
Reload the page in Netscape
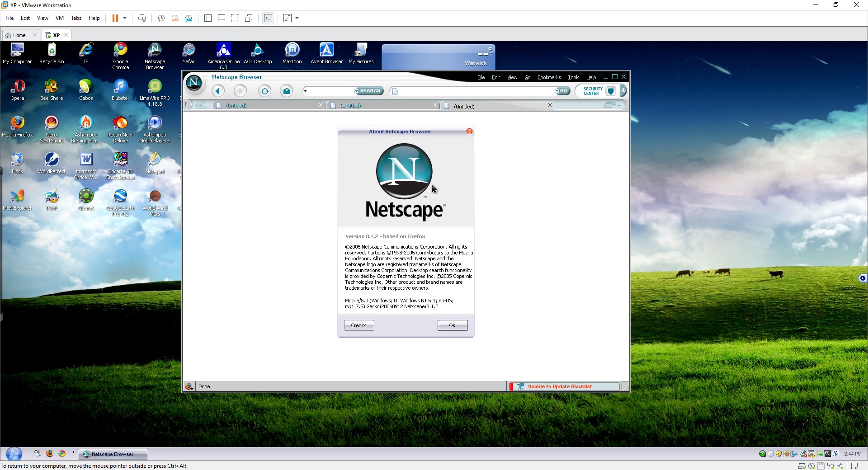point(265,91)
